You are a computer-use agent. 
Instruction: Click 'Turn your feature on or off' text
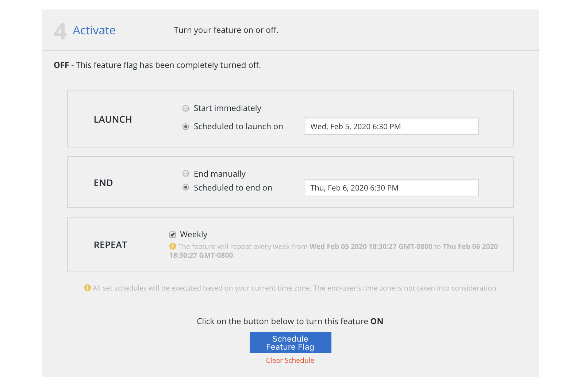(x=226, y=30)
